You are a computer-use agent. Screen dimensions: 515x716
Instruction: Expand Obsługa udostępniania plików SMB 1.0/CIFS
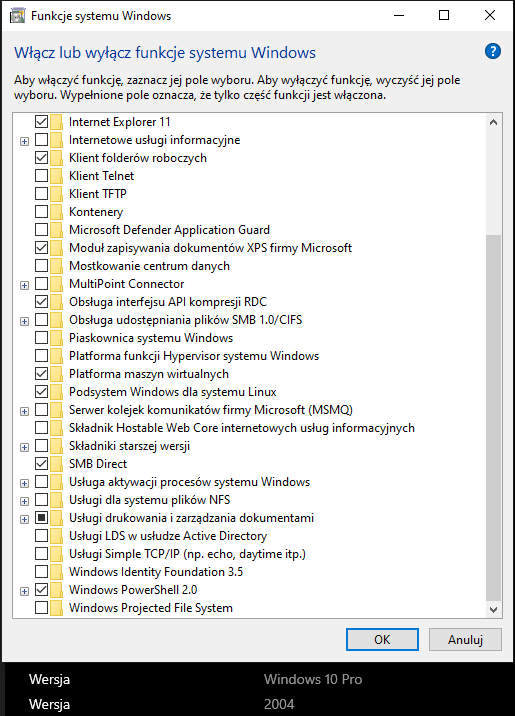coord(25,321)
